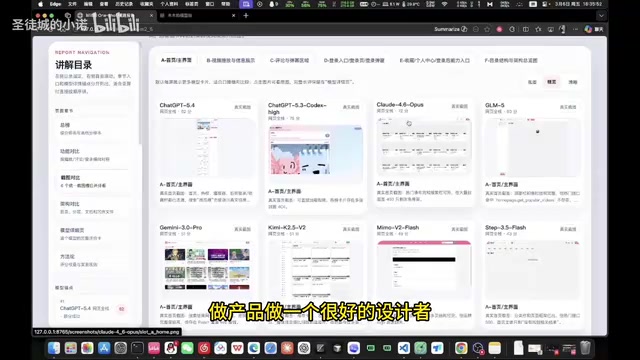Expand the tab search chevron in Edge
640x360 pixels.
[601, 16]
